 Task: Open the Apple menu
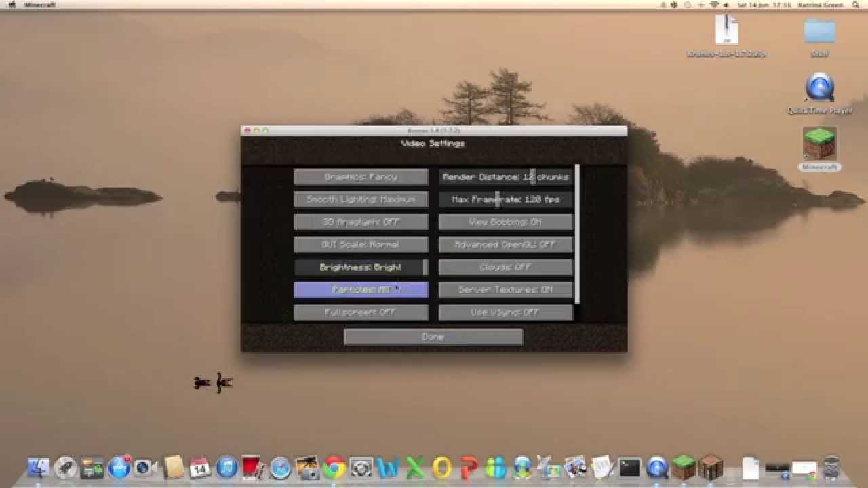(x=12, y=5)
